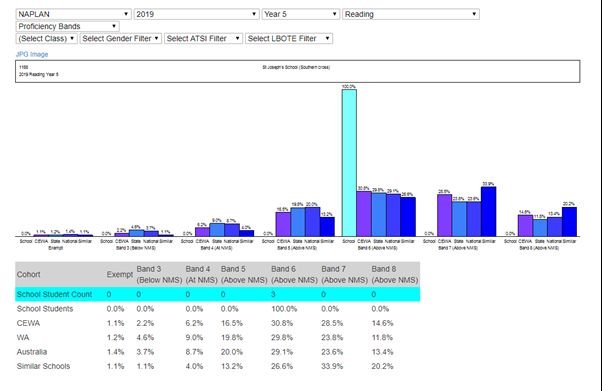The height and width of the screenshot is (391, 602).
Task: Click the Australia Band 7 value 23.6%
Action: click(x=332, y=352)
